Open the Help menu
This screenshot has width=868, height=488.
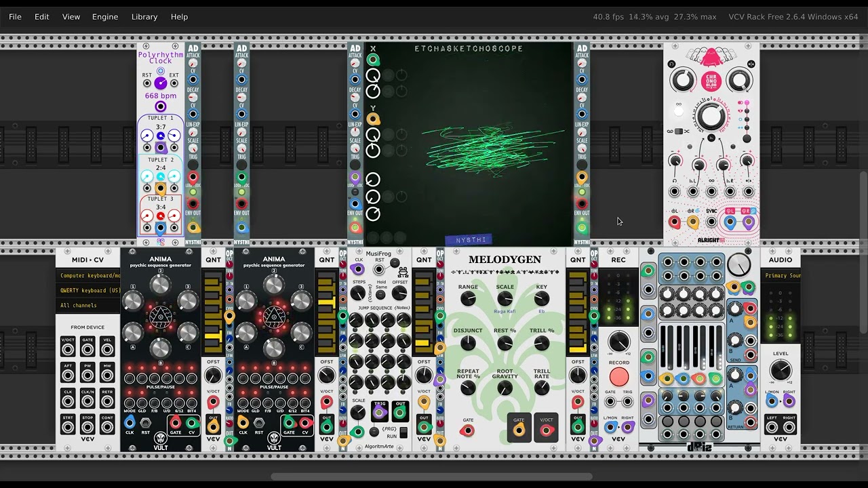[x=180, y=16]
